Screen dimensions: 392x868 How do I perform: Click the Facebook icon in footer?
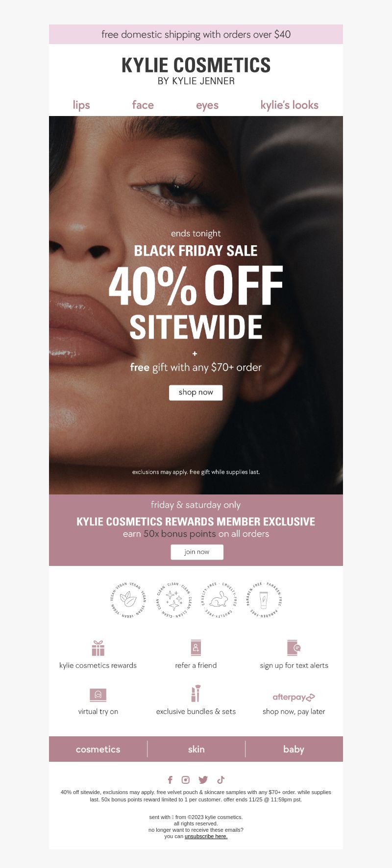[x=170, y=780]
